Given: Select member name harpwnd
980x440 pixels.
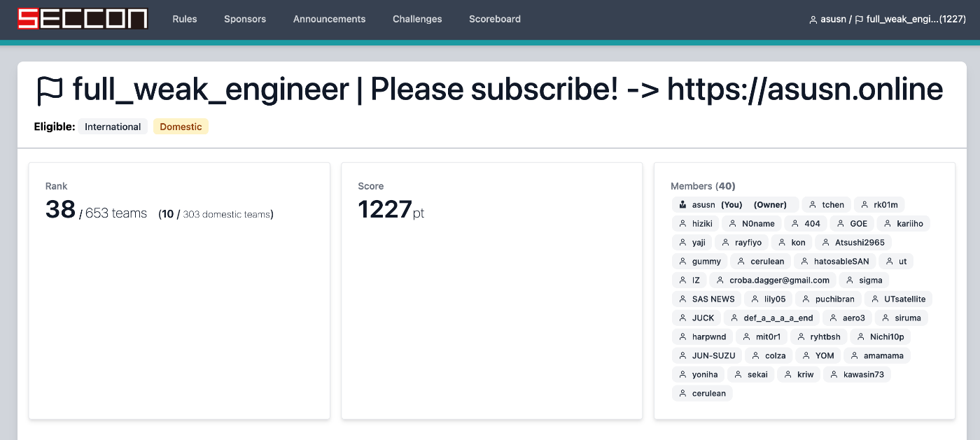Looking at the screenshot, I should click(x=709, y=337).
